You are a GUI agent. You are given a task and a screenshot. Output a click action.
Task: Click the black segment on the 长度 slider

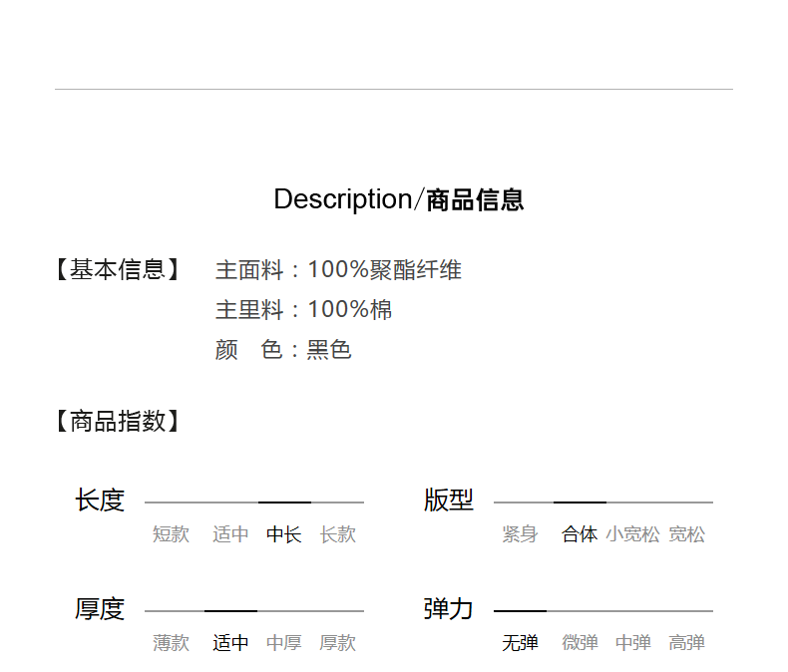point(284,503)
